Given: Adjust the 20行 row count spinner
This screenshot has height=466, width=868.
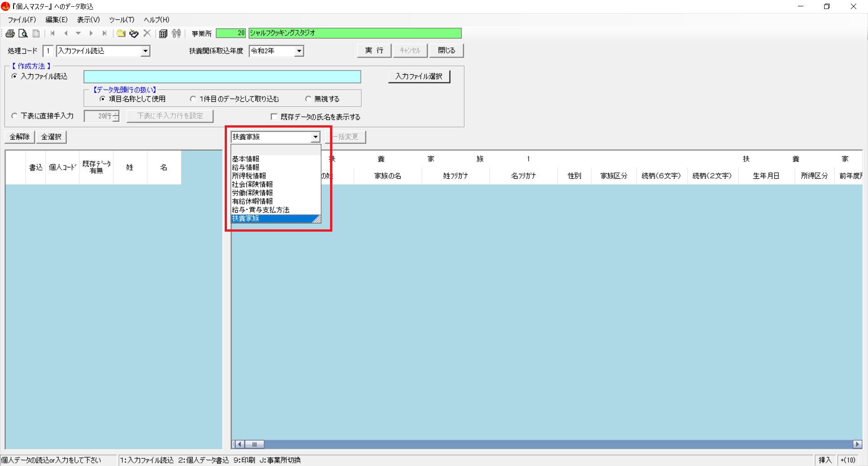Looking at the screenshot, I should (x=116, y=116).
